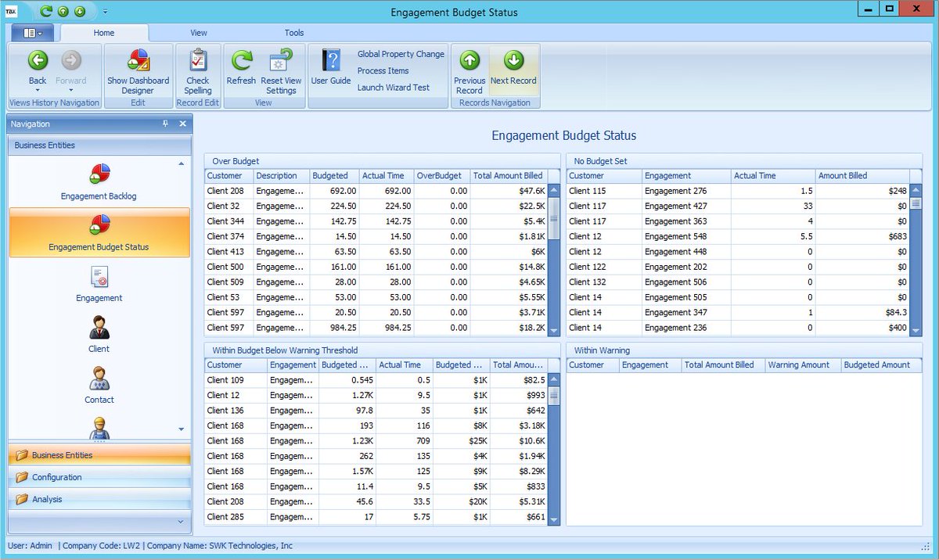Click the $84.3 amount cell

[862, 313]
